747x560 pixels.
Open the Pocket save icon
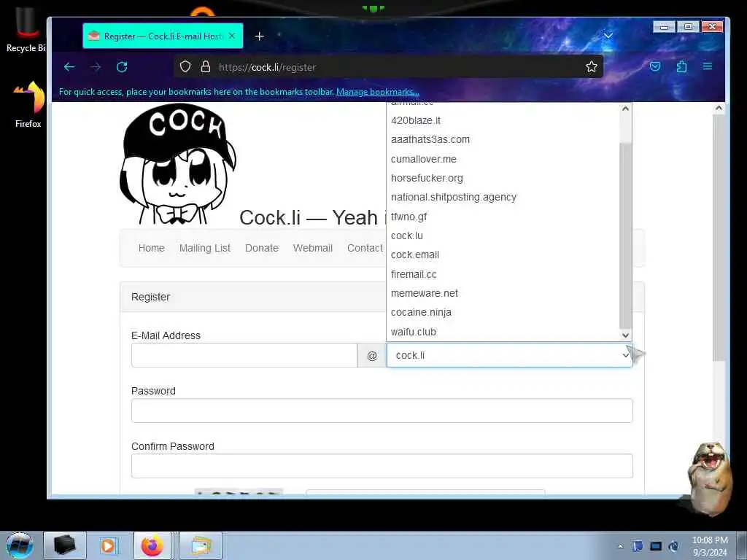655,66
